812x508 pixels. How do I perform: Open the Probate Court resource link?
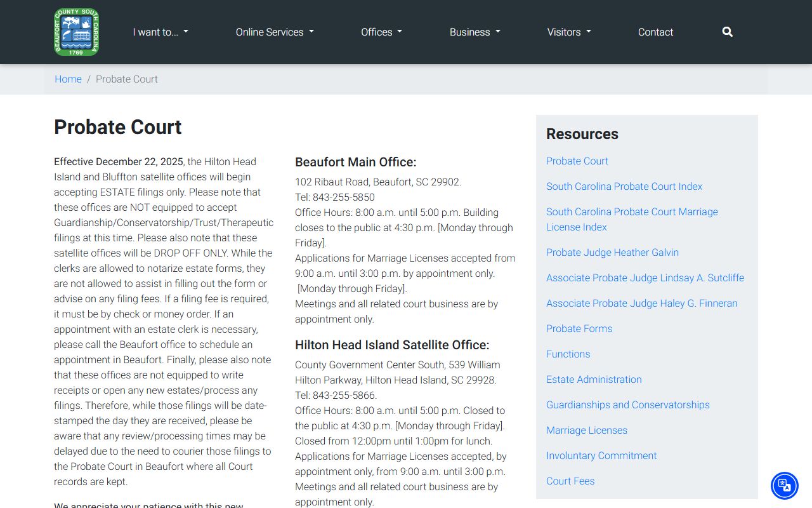(x=577, y=161)
